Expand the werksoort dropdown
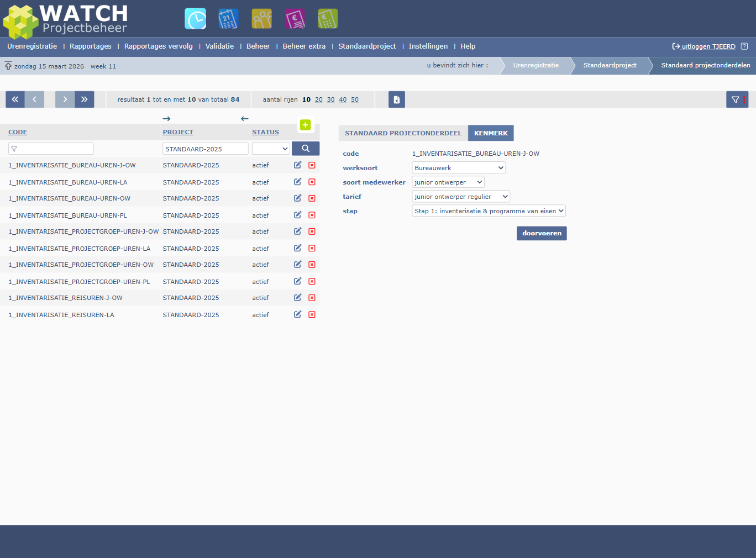 point(458,168)
